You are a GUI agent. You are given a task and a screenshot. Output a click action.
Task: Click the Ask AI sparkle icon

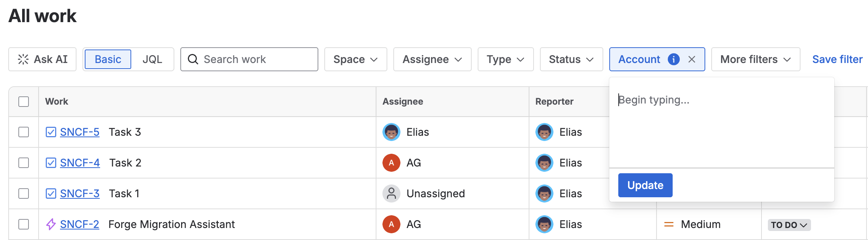23,59
